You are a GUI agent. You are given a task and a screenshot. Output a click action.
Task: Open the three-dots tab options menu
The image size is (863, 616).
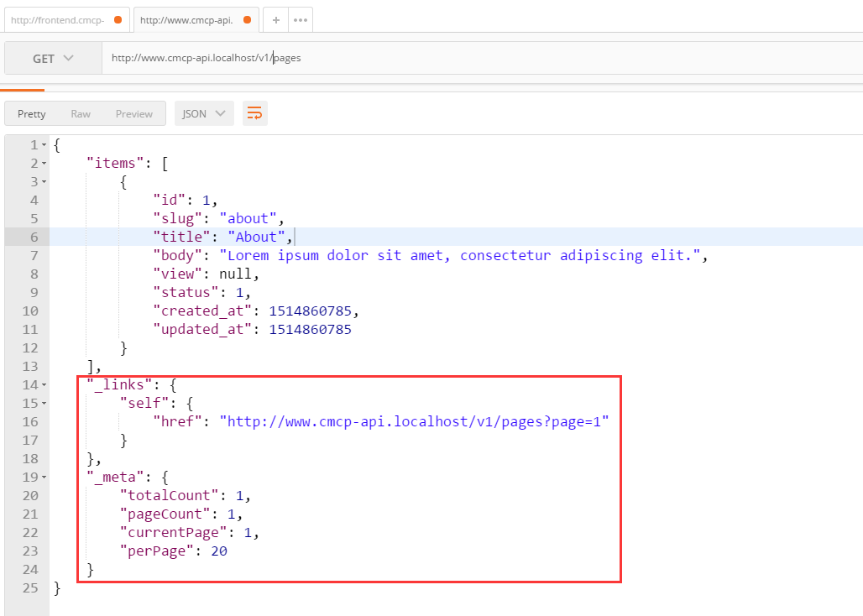301,20
